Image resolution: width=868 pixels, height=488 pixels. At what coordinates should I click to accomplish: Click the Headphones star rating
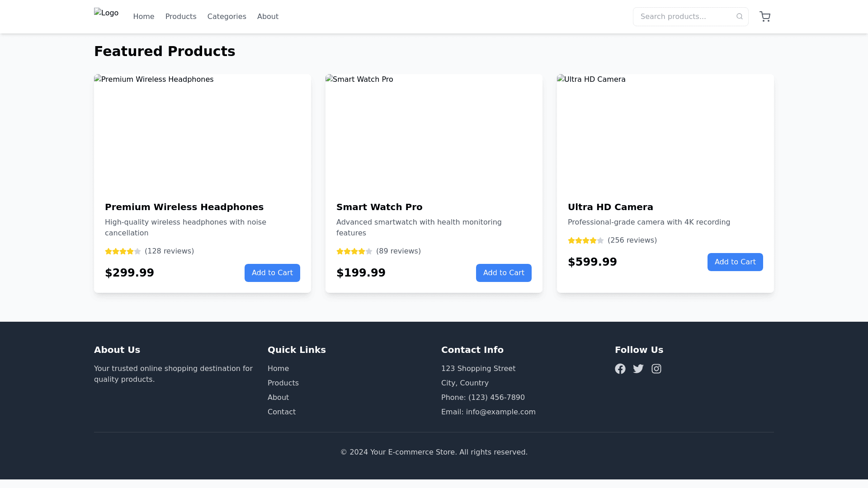[x=123, y=251]
